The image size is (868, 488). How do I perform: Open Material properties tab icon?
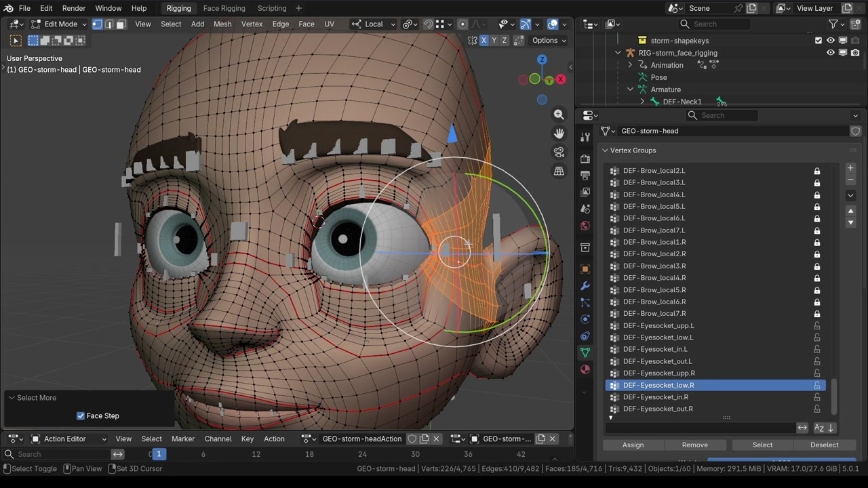point(585,369)
